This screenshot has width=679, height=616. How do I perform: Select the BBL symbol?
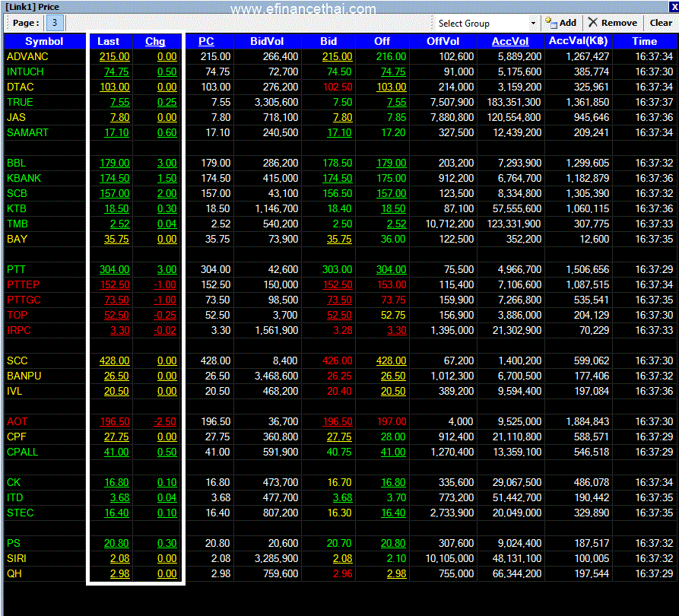point(16,163)
